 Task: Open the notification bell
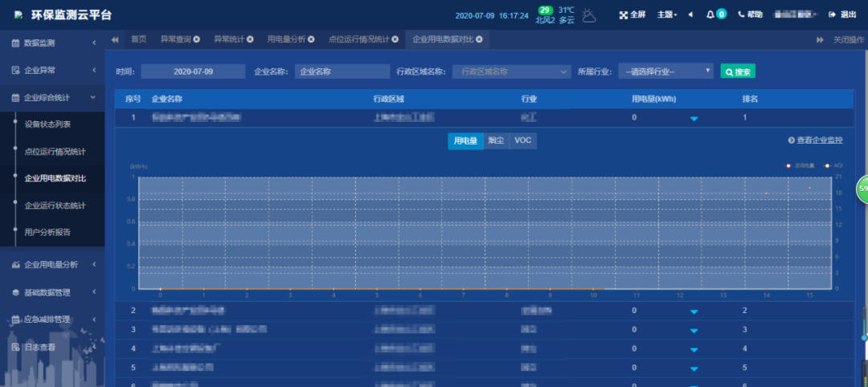coord(710,14)
